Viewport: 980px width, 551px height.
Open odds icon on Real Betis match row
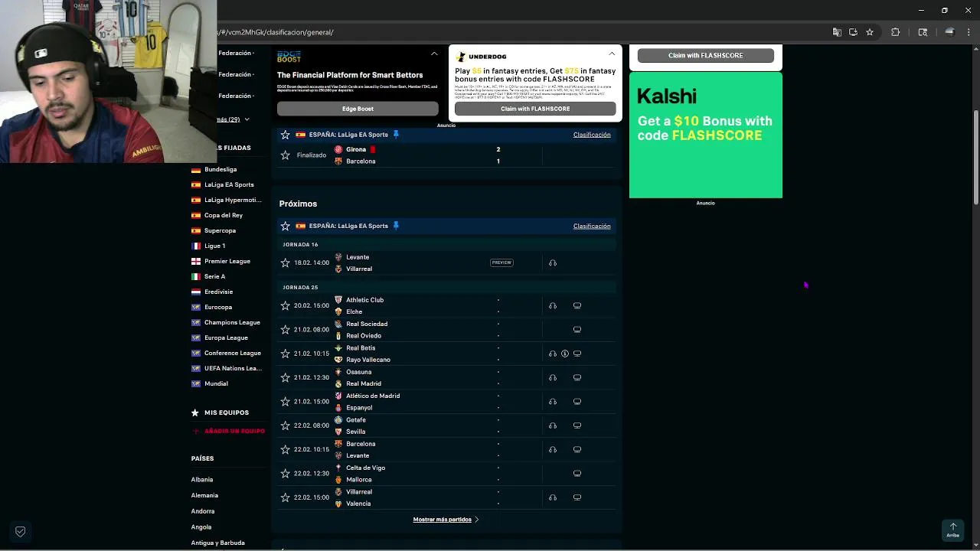[565, 354]
